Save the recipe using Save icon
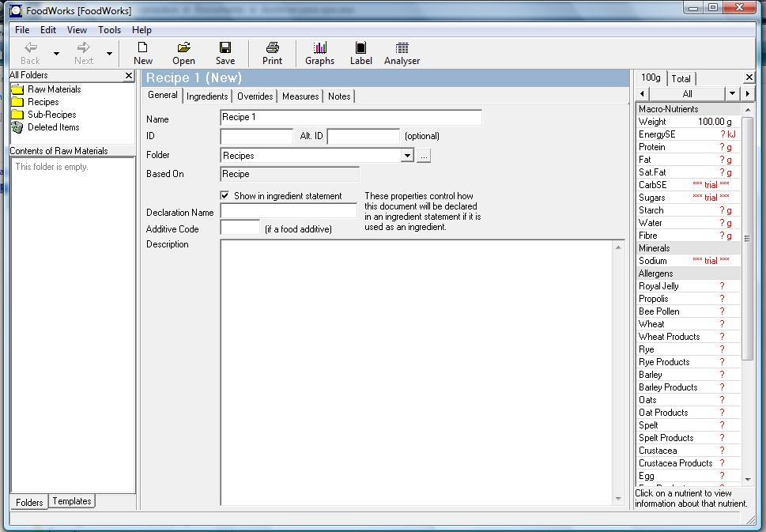The image size is (766, 532). (x=225, y=52)
